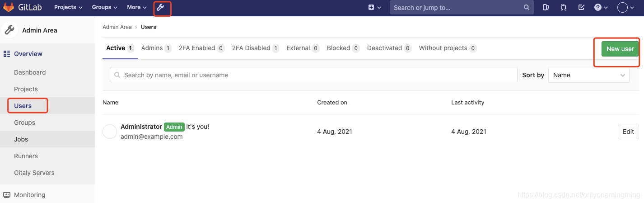Open Users in the sidebar
Image resolution: width=644 pixels, height=203 pixels.
pyautogui.click(x=23, y=106)
